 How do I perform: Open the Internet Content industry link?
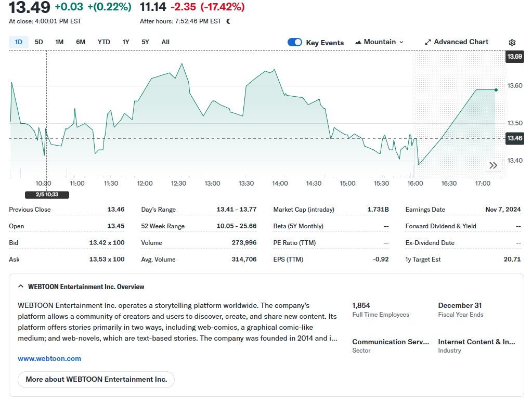point(477,342)
